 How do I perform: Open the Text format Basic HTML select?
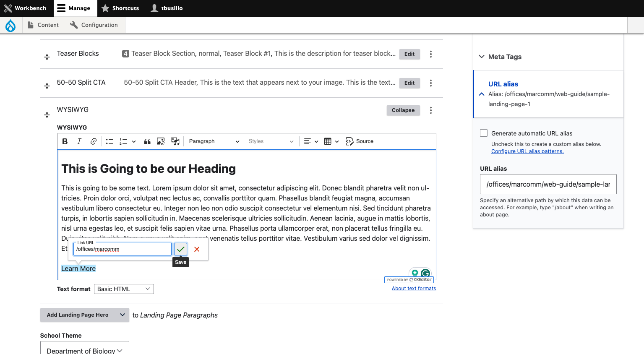click(x=124, y=289)
